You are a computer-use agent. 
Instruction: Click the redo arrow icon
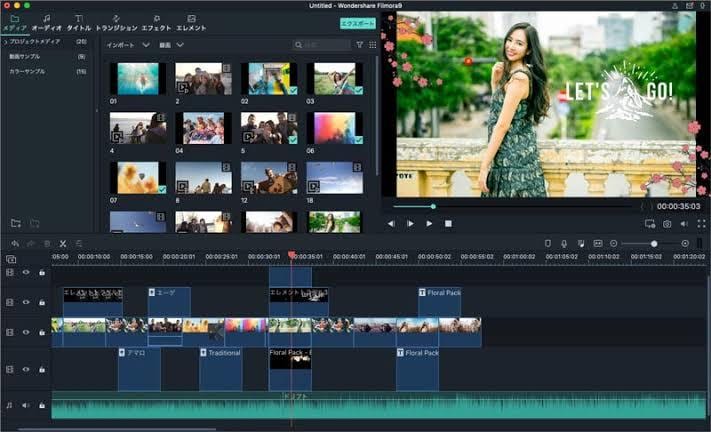coord(31,243)
